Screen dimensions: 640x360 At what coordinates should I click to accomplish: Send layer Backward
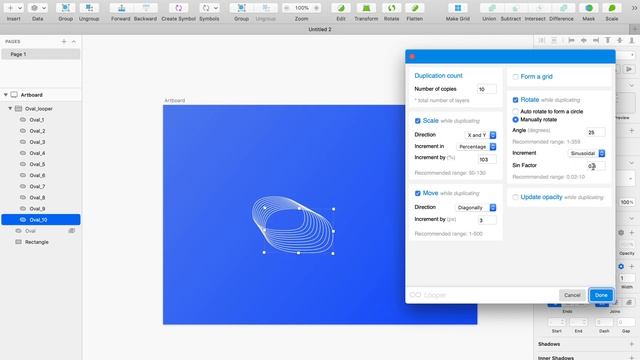coord(145,8)
